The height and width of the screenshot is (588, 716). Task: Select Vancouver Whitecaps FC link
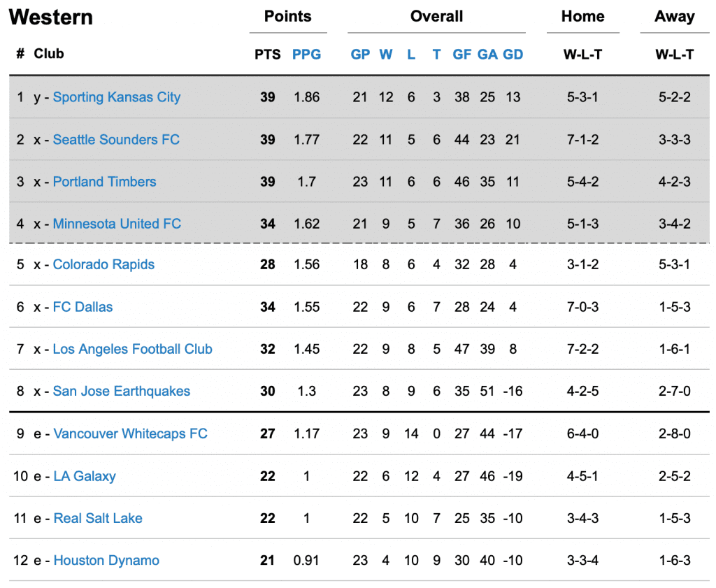coord(130,433)
